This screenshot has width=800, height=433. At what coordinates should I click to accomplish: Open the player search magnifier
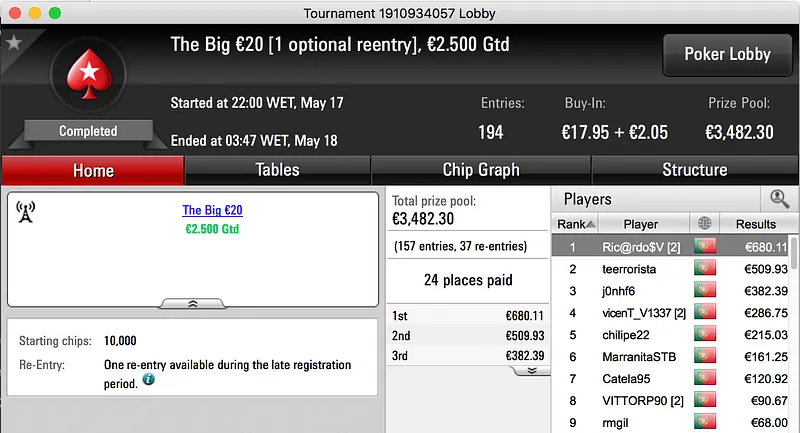click(x=779, y=199)
